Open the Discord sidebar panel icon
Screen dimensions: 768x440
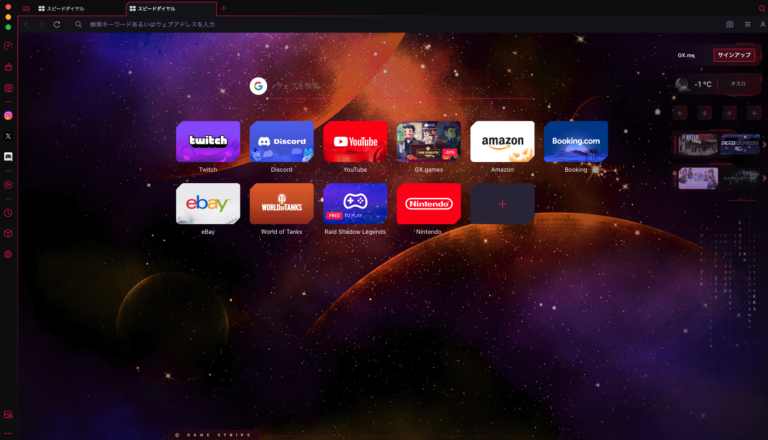pyautogui.click(x=8, y=157)
